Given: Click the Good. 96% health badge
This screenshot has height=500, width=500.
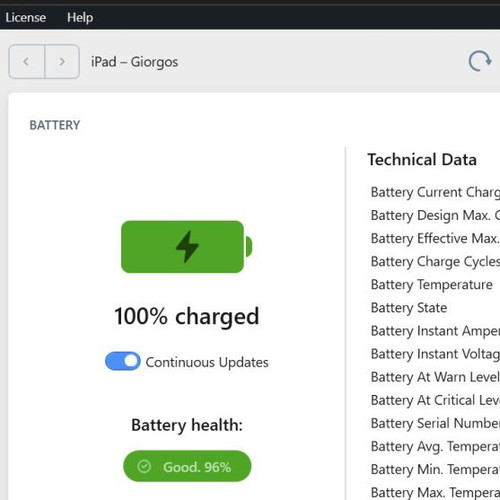Looking at the screenshot, I should pos(187,466).
